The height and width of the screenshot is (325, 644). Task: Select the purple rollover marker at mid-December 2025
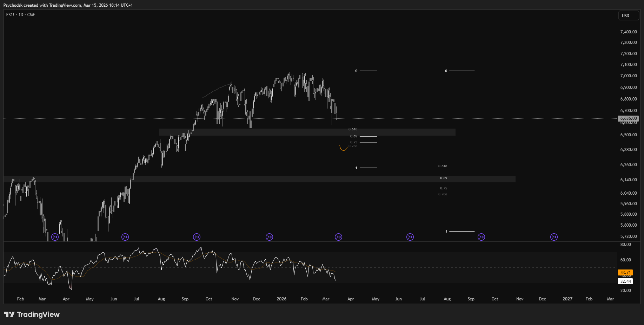(x=269, y=237)
